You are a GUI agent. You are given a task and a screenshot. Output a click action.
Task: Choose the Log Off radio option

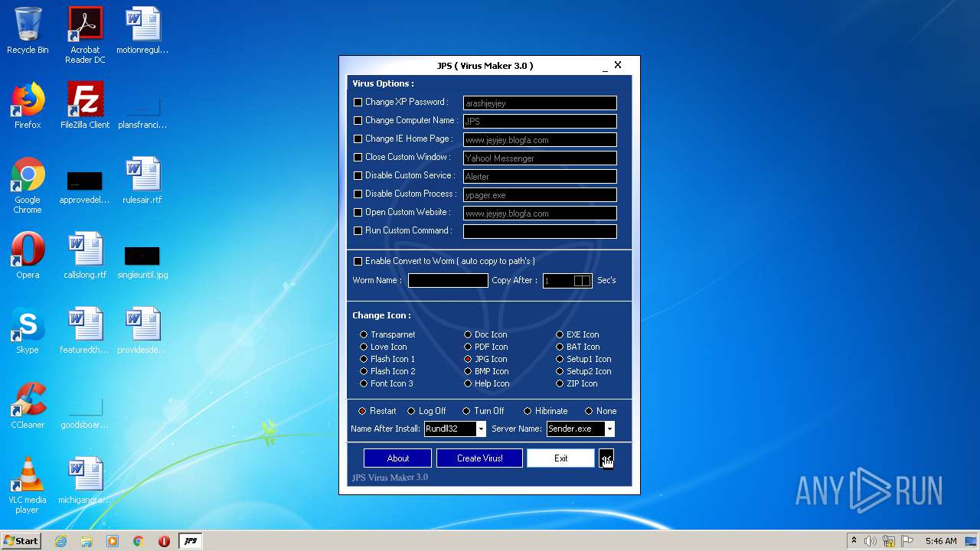click(411, 411)
